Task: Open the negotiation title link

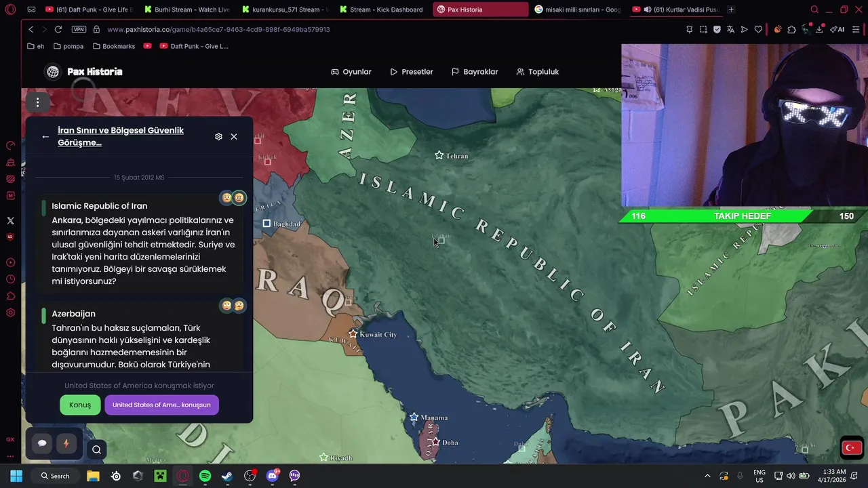Action: click(x=121, y=136)
